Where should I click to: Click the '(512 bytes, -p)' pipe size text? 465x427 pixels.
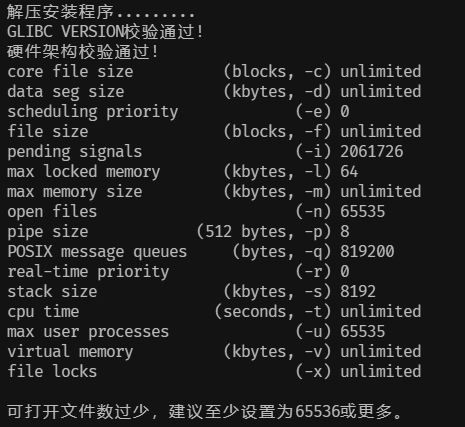264,232
